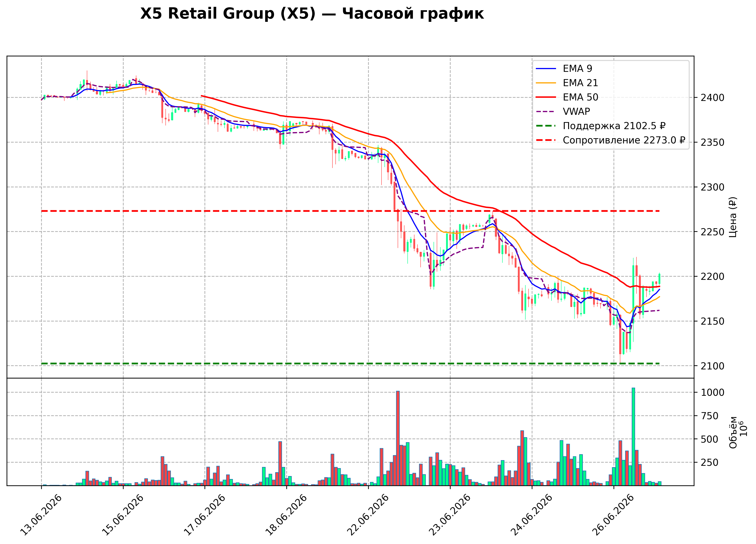Select the EMA 9 legend entry
756x544 pixels.
(564, 68)
